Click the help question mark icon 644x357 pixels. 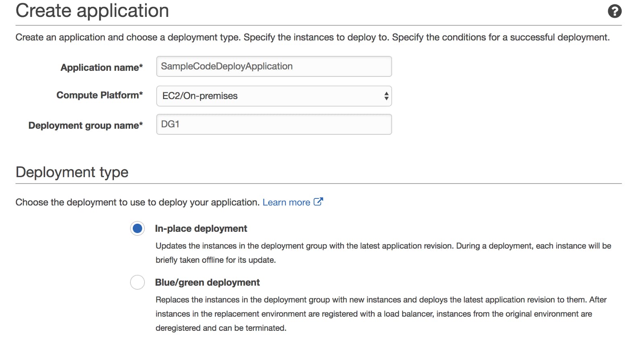[614, 11]
